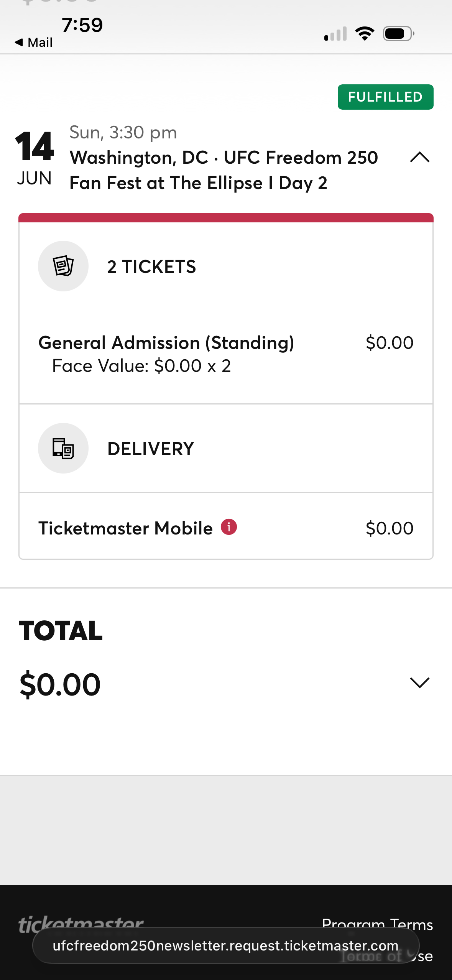Tap the 7:59 clock in status bar
This screenshot has height=980, width=452.
click(x=82, y=25)
